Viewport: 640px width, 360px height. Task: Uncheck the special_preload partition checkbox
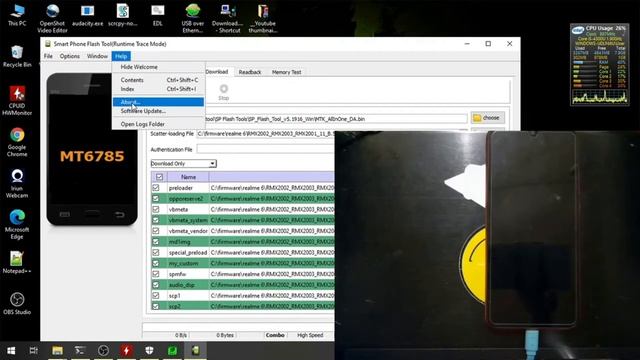click(x=156, y=252)
